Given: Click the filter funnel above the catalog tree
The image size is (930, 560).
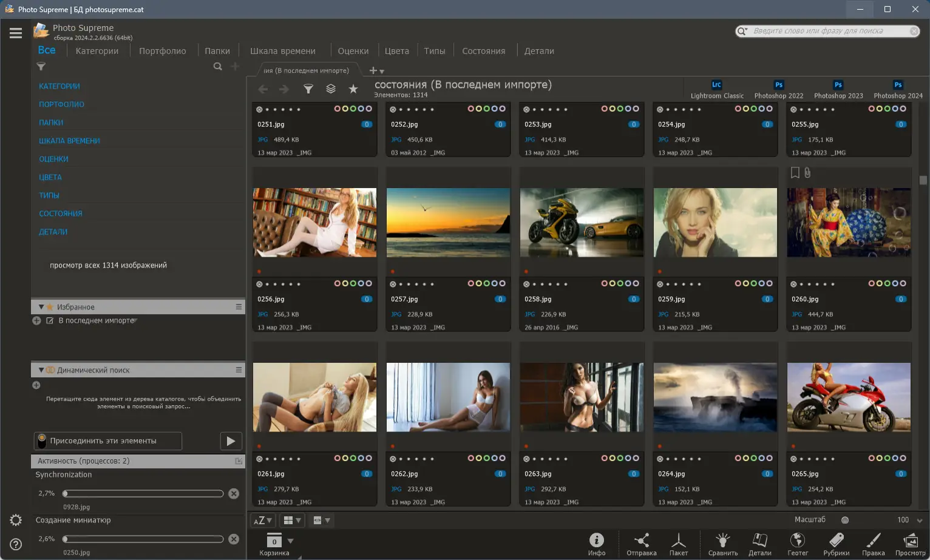Looking at the screenshot, I should point(41,66).
